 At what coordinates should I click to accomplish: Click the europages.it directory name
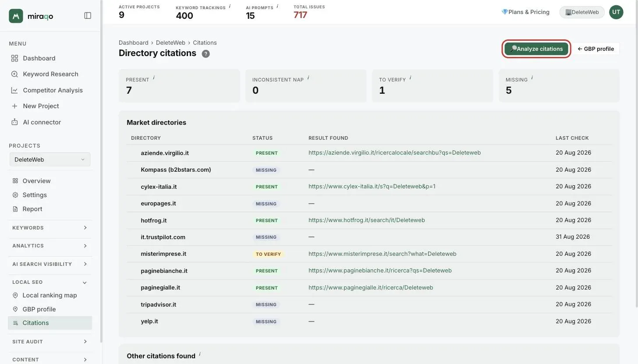point(158,204)
